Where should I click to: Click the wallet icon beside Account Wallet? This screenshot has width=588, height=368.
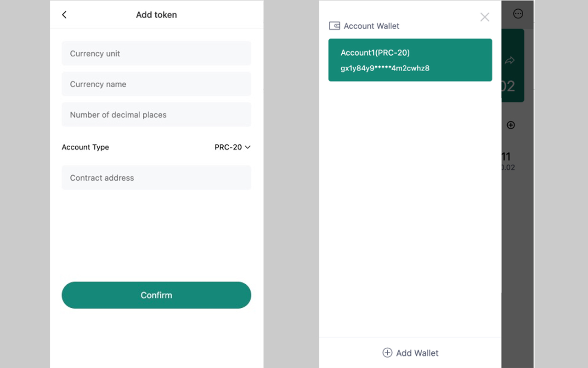pos(334,26)
